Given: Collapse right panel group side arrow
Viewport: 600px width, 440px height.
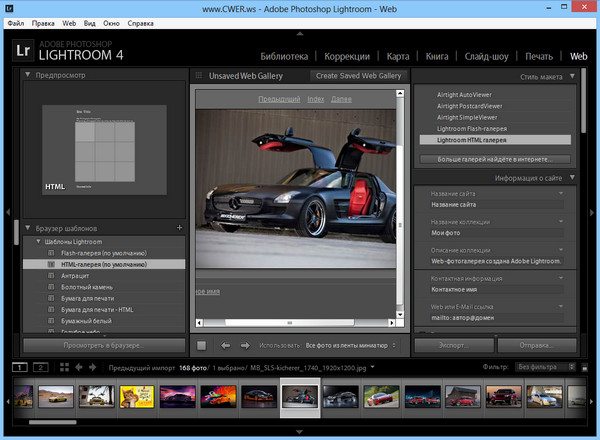Looking at the screenshot, I should tap(592, 212).
